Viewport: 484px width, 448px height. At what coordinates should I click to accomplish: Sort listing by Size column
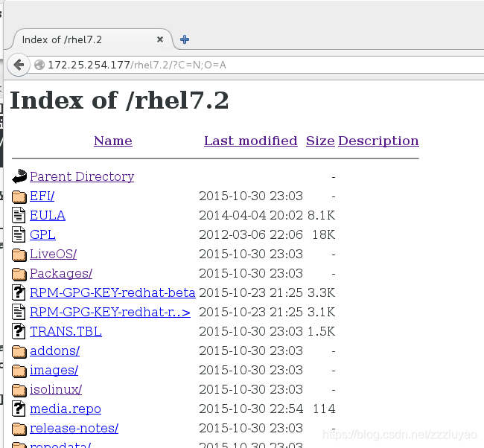pyautogui.click(x=320, y=141)
